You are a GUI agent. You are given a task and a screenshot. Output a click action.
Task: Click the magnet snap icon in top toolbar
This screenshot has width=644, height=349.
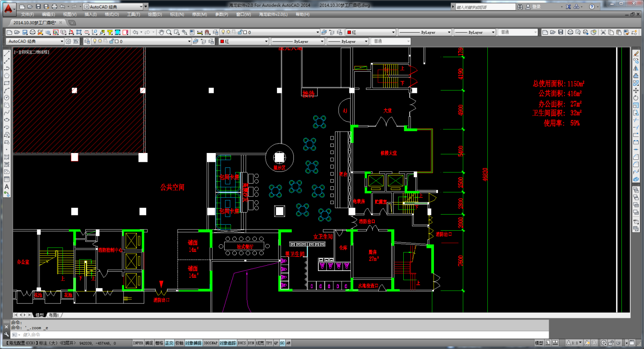207,32
